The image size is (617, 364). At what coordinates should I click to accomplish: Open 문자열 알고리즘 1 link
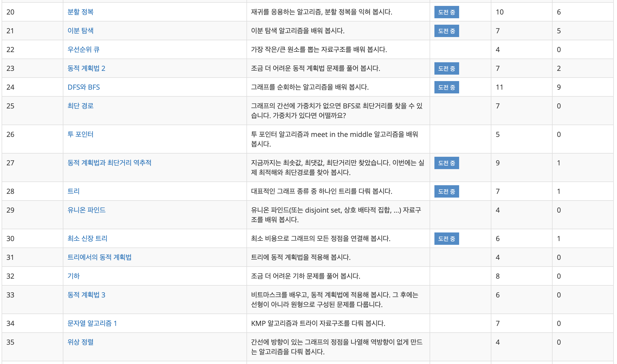[x=92, y=323]
